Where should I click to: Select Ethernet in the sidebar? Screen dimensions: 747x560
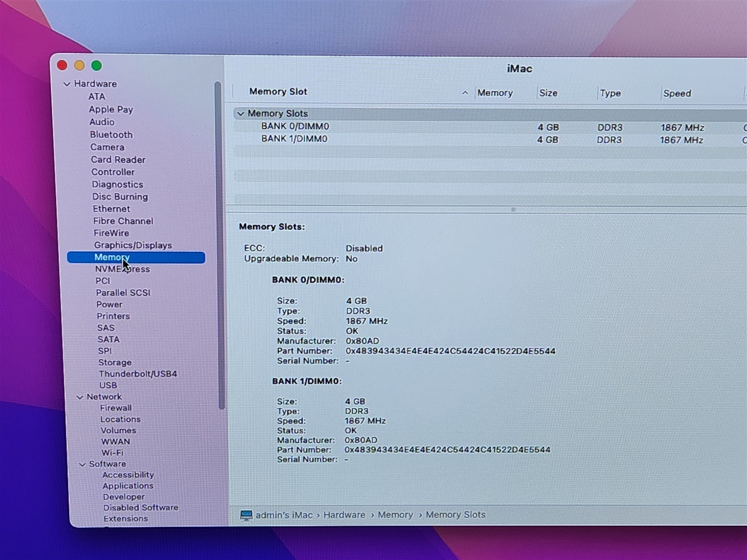point(111,209)
